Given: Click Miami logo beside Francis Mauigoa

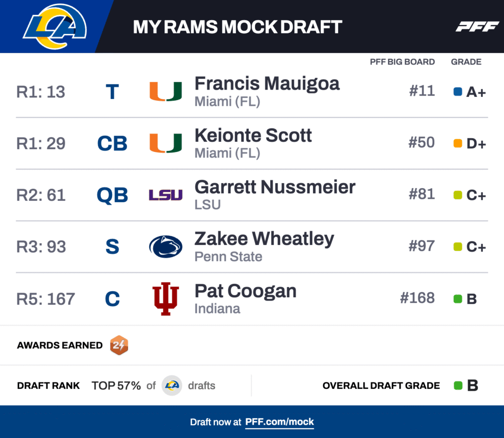Looking at the screenshot, I should [x=166, y=92].
